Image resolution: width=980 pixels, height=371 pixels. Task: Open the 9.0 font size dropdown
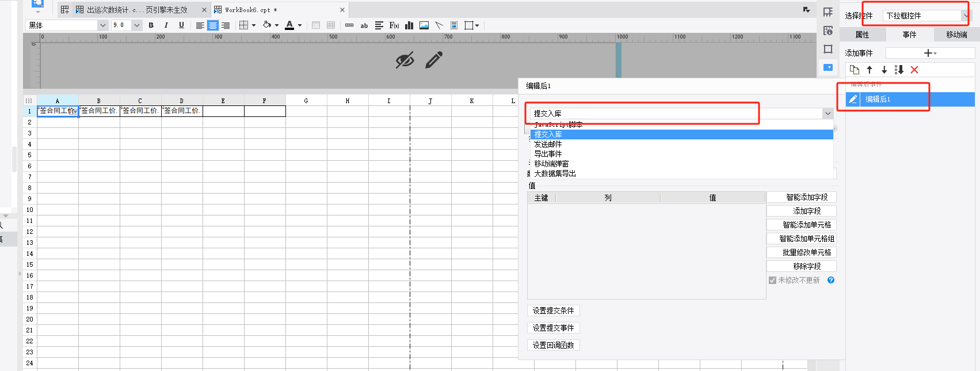[x=137, y=25]
